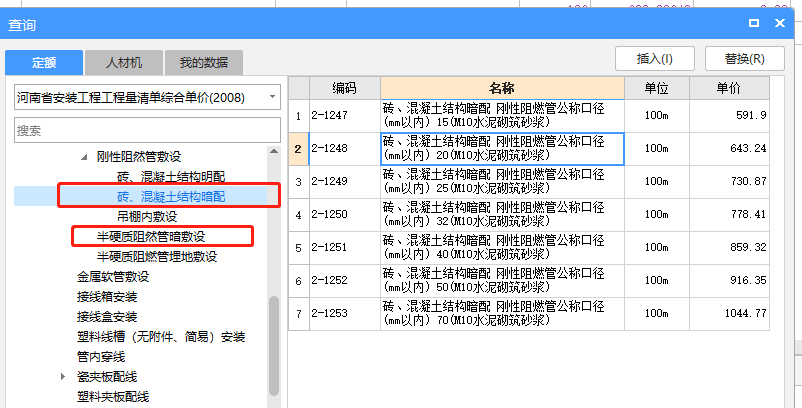Click name cell for 公称口径 40 row
Viewport: 802px width, 408px height.
tap(502, 247)
